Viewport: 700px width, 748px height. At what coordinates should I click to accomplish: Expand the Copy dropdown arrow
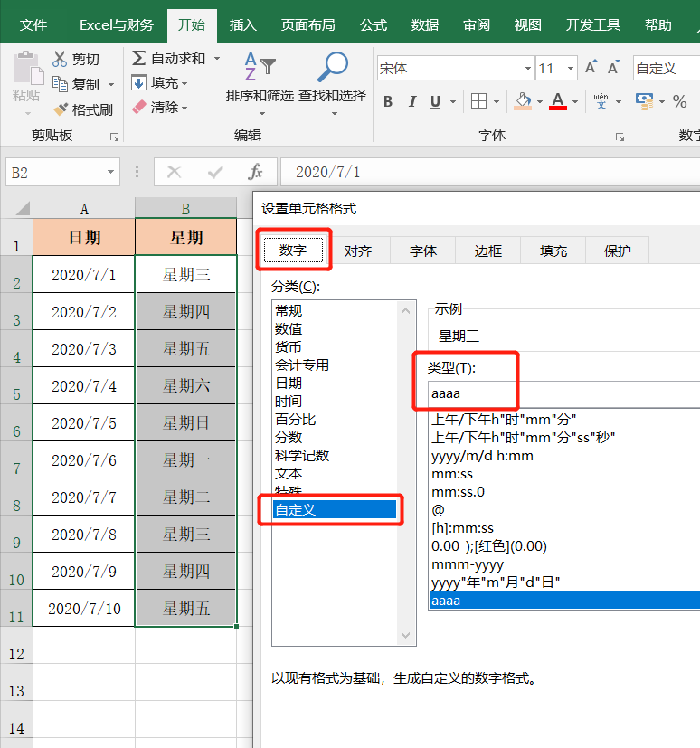tap(111, 84)
